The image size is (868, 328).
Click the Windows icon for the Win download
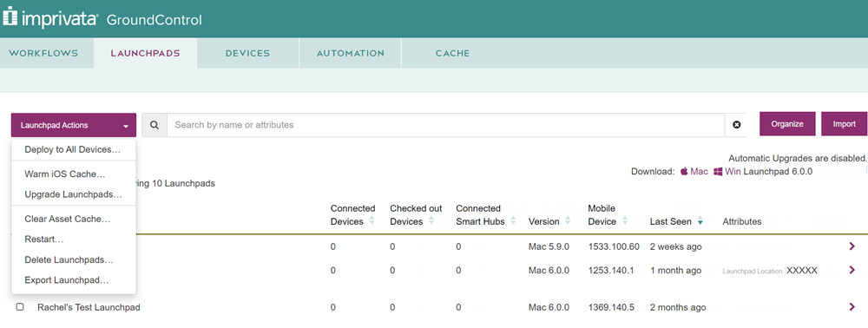tap(718, 172)
